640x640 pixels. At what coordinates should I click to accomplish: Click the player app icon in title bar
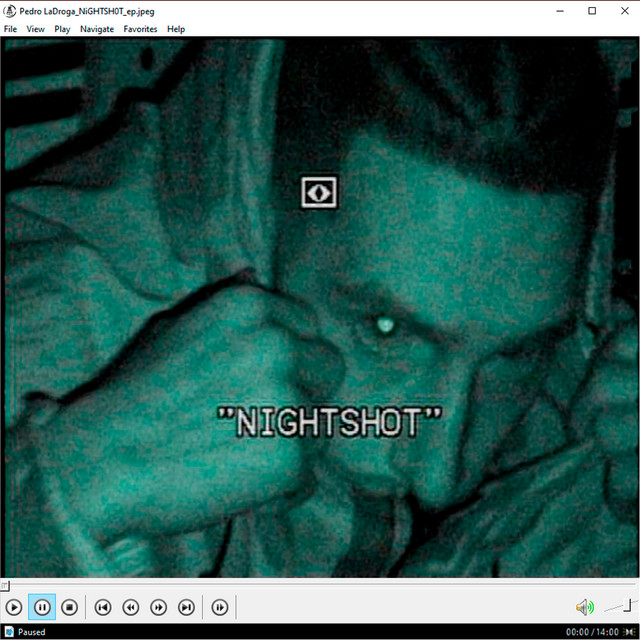[x=9, y=11]
